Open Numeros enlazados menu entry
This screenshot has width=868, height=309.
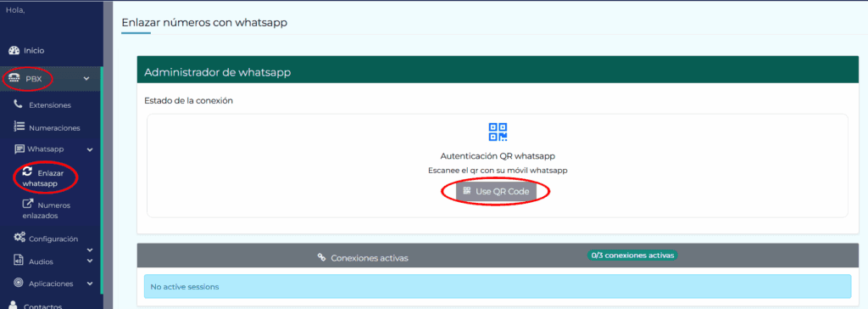[x=47, y=211]
